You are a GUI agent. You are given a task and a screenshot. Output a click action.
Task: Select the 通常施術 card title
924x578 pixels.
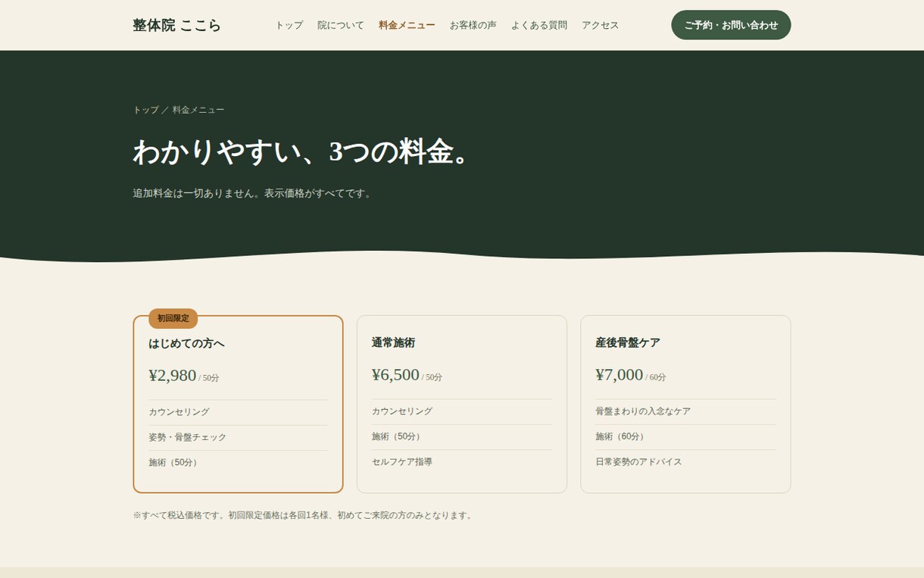(x=393, y=342)
